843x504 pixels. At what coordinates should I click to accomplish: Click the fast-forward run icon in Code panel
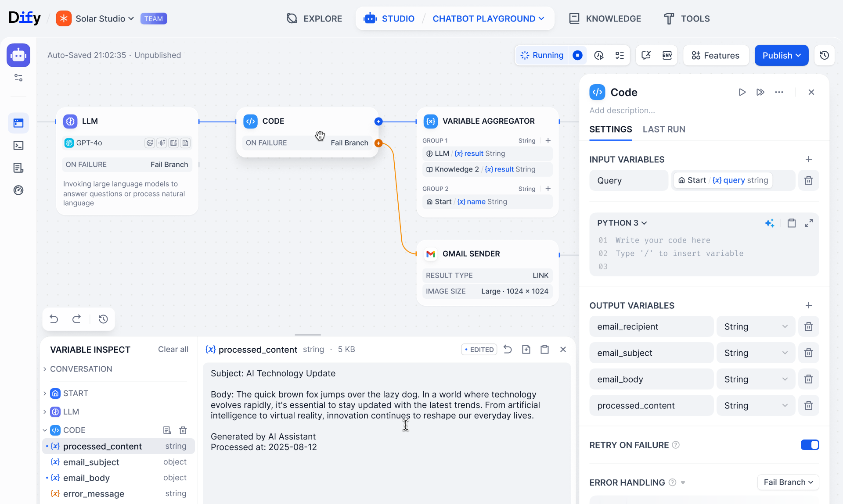[x=760, y=92]
